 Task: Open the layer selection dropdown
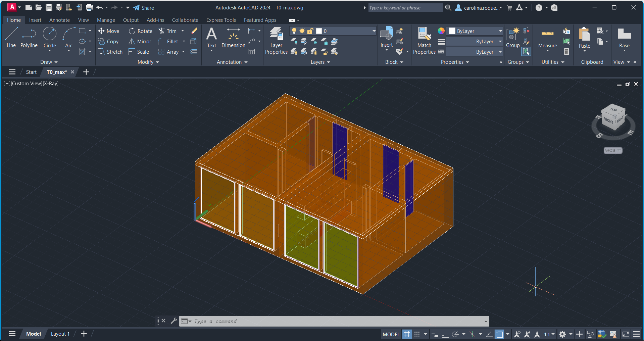pyautogui.click(x=374, y=31)
